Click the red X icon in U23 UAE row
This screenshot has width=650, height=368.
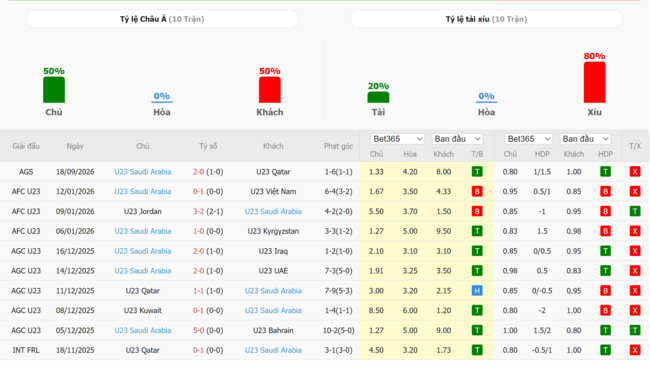[x=635, y=271]
